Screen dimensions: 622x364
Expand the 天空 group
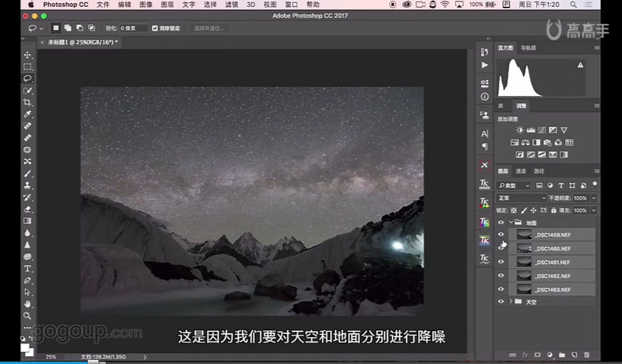[x=511, y=302]
